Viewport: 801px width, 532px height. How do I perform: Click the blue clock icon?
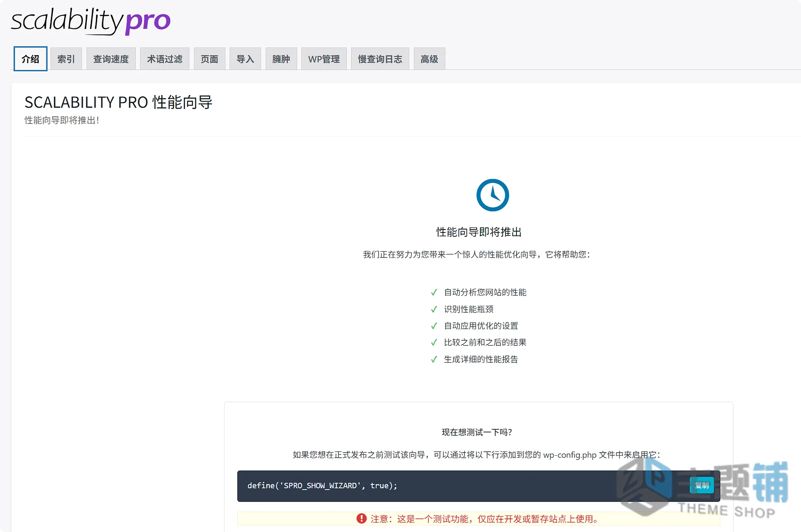click(x=492, y=195)
